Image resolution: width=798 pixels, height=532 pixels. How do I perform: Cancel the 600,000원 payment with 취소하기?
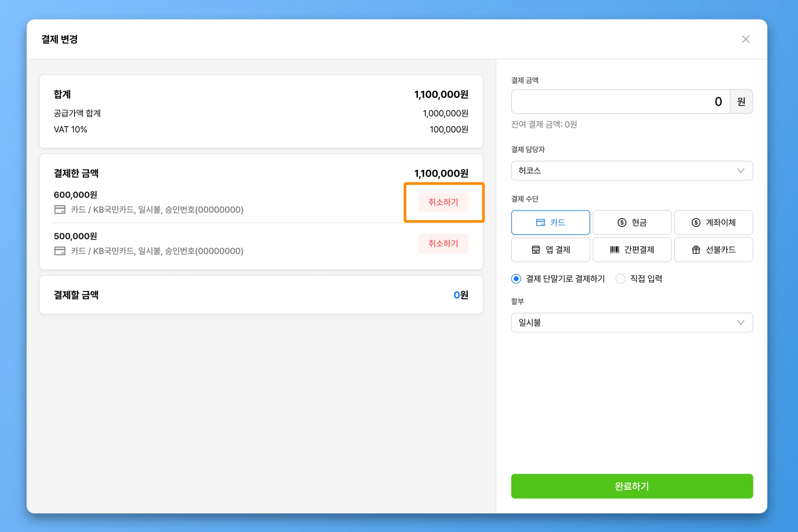[x=443, y=202]
